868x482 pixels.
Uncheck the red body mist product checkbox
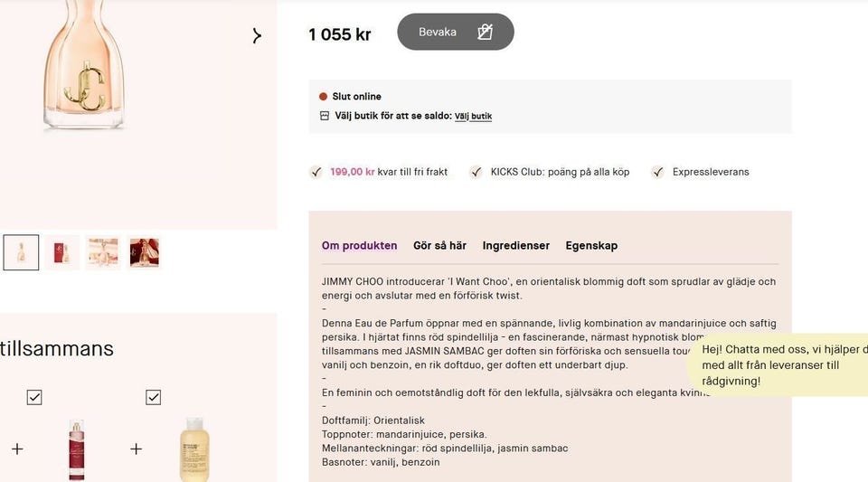tap(34, 397)
